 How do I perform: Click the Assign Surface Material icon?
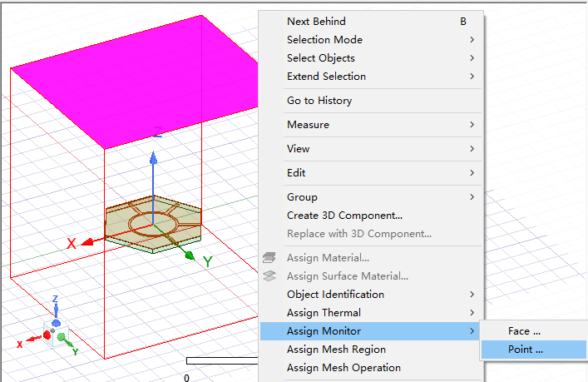[x=269, y=276]
